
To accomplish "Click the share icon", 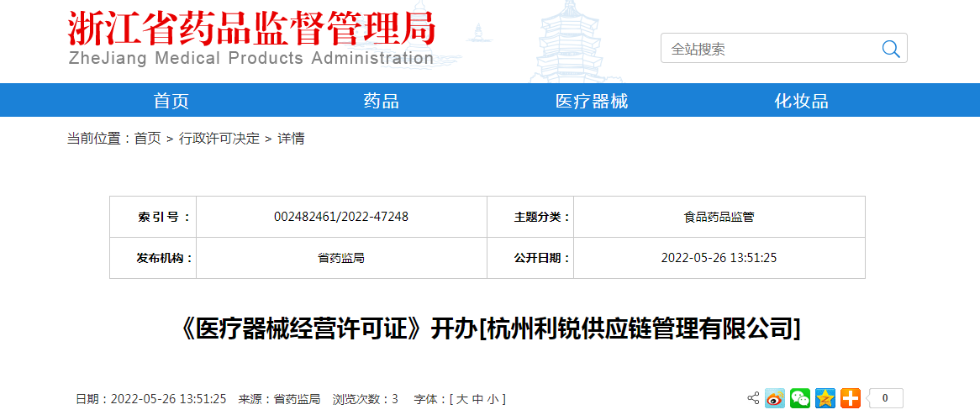I will pos(753,397).
